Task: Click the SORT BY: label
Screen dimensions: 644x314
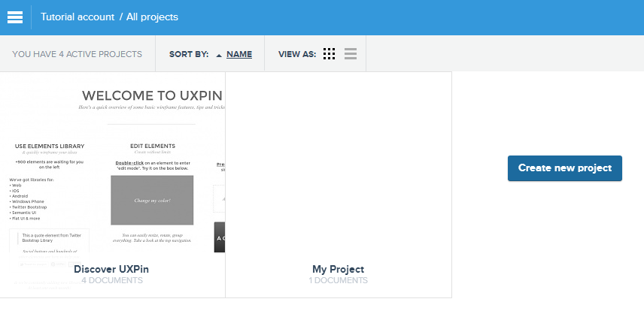Action: pos(189,54)
